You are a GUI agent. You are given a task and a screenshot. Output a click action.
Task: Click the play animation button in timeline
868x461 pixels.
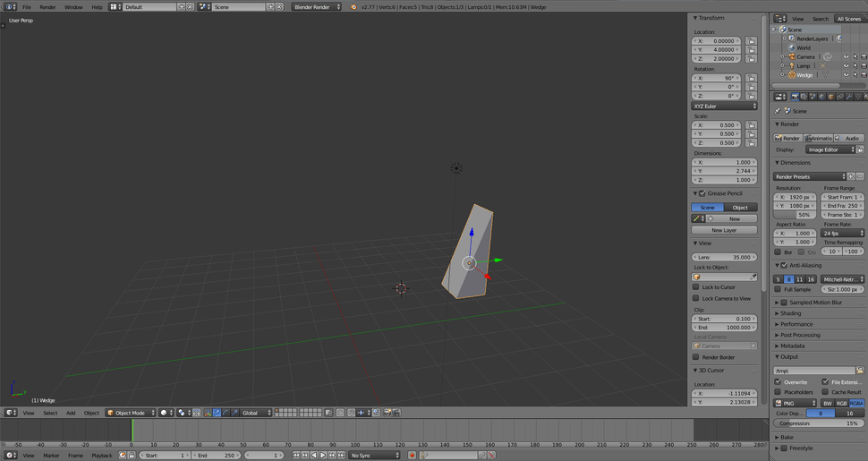(x=322, y=456)
